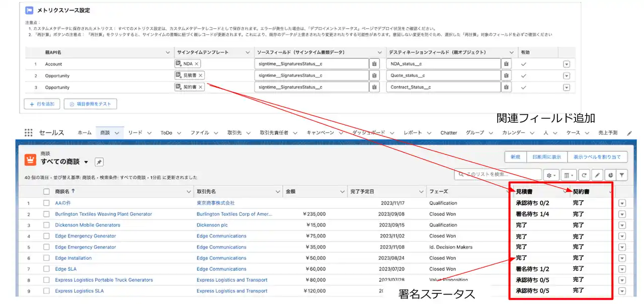Expand the すべての商談 list view picker
Screen dimensions: 644x304
point(86,162)
